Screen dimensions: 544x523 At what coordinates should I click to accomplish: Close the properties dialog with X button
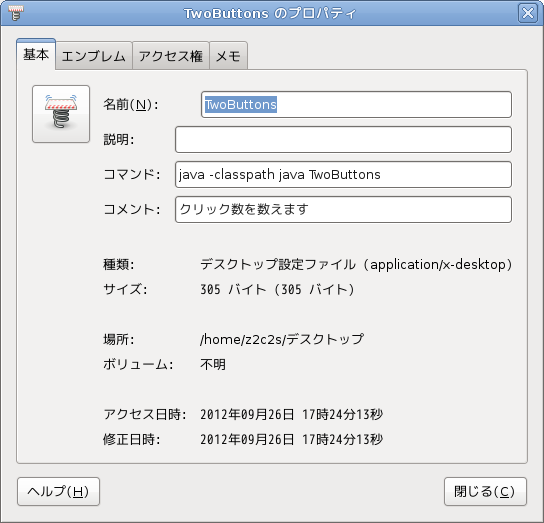pos(528,14)
